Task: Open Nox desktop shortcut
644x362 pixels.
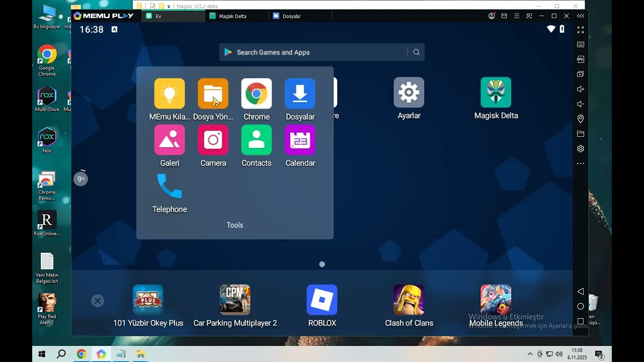Action: pos(47,140)
